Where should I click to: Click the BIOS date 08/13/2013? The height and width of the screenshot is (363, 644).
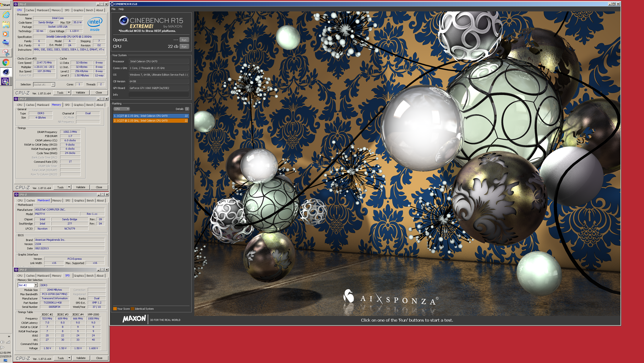pos(69,249)
